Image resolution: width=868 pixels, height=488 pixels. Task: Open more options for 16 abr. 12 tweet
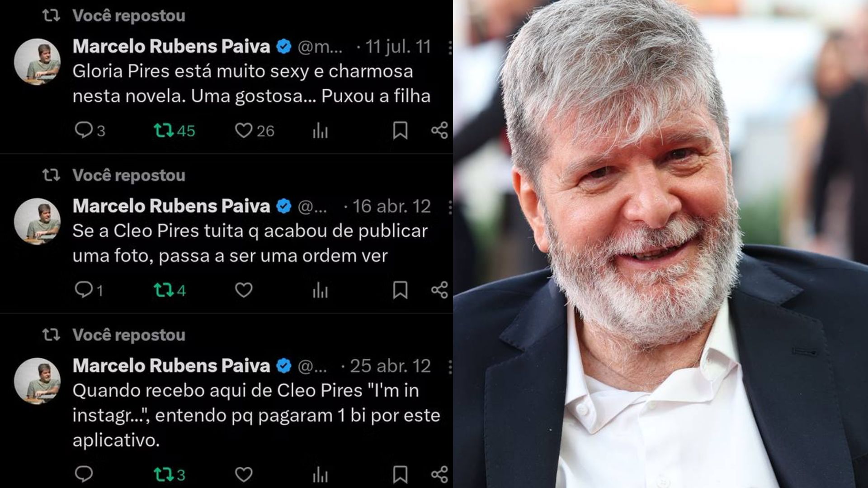click(x=450, y=206)
